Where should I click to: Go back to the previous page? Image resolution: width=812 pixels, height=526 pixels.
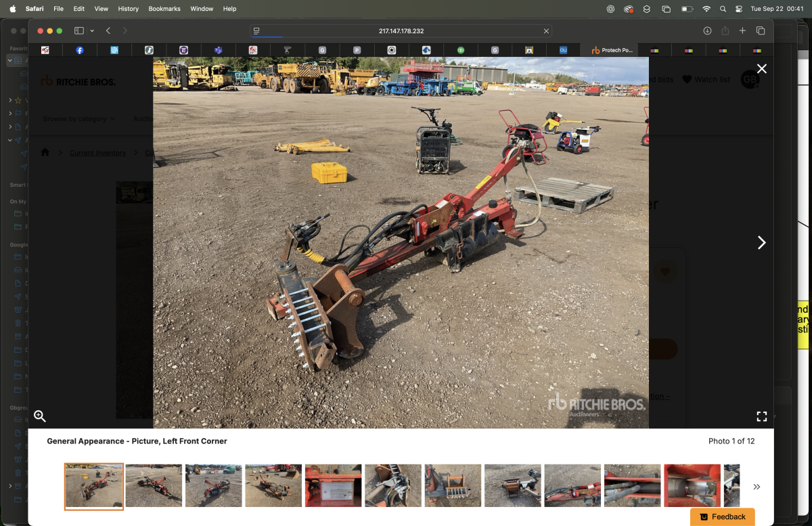click(x=108, y=30)
